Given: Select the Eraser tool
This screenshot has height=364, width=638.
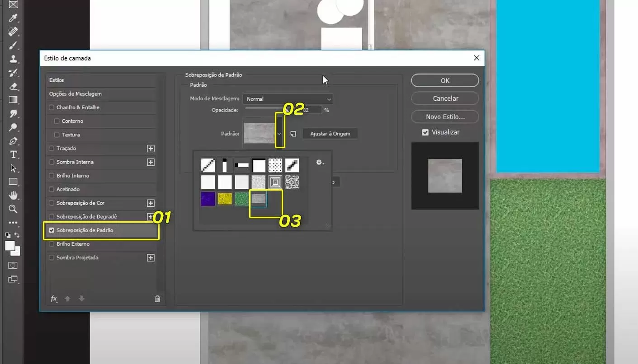Looking at the screenshot, I should 13,86.
